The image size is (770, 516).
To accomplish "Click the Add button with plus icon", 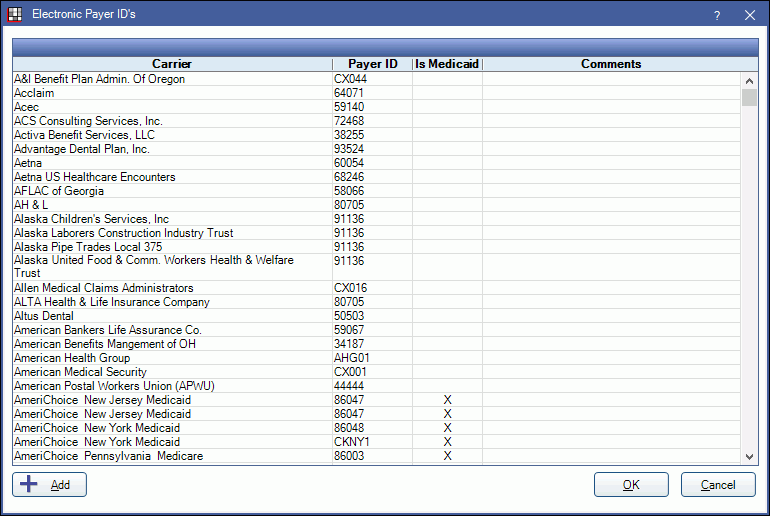I will 50,485.
